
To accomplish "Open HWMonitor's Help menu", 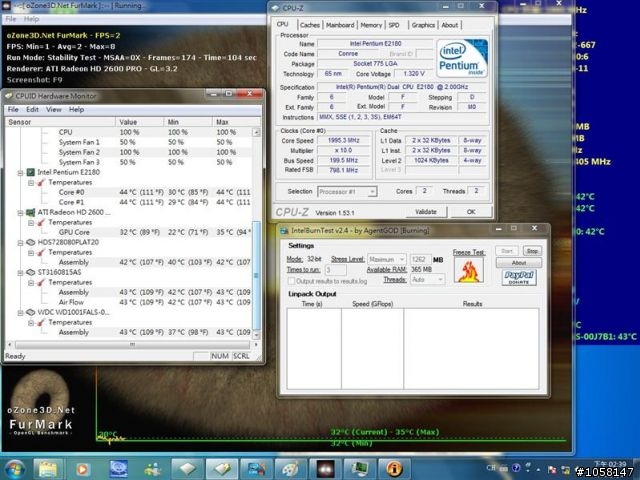I will (x=76, y=109).
